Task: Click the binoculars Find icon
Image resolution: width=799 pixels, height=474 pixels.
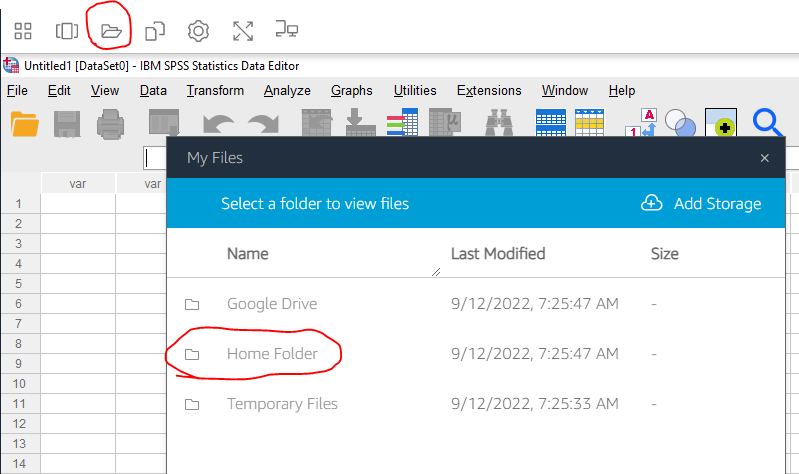Action: pos(497,124)
